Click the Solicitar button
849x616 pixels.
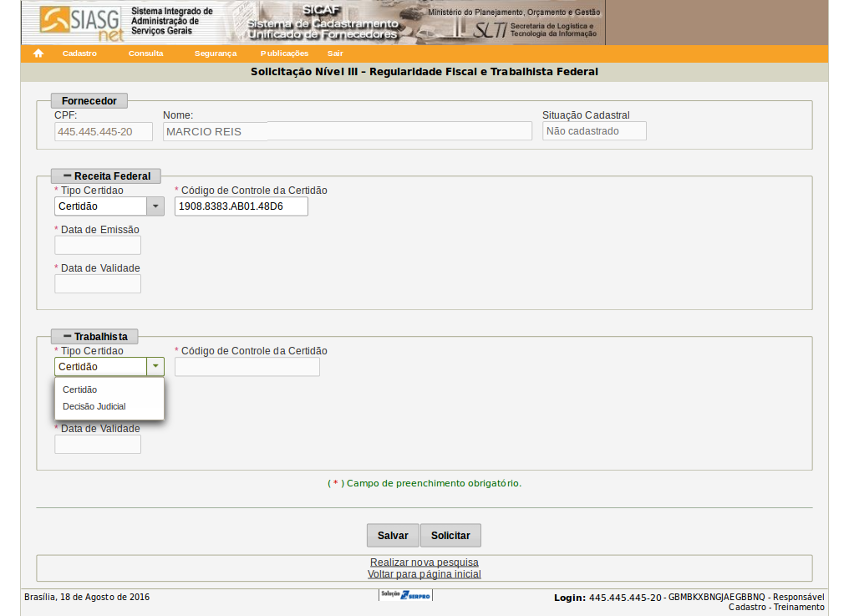click(x=450, y=535)
